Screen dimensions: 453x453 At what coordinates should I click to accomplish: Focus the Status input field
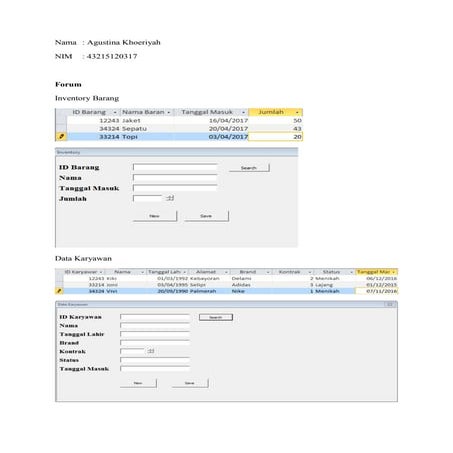(155, 360)
